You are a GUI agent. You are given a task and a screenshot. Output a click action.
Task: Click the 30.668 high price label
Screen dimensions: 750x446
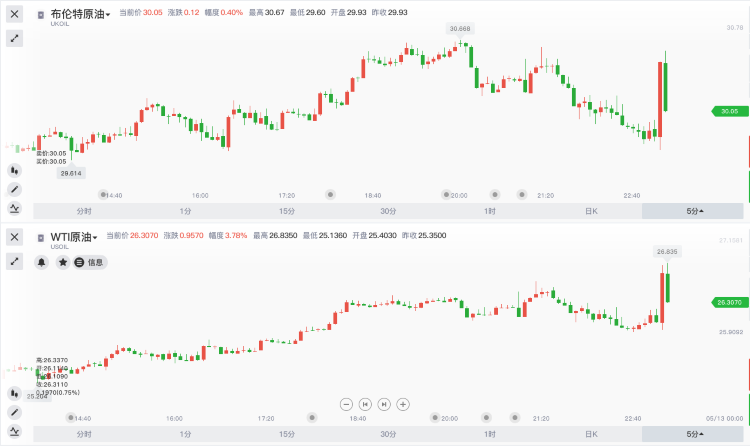pyautogui.click(x=460, y=29)
